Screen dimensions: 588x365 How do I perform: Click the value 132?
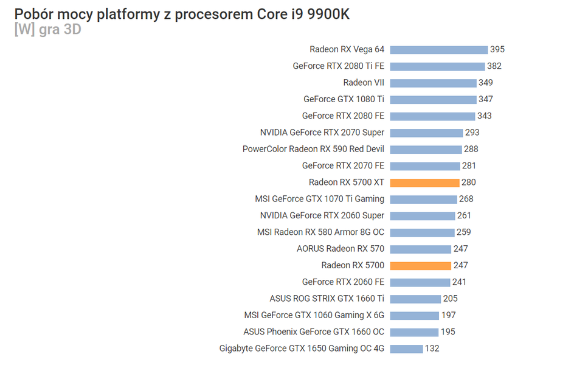coord(432,348)
